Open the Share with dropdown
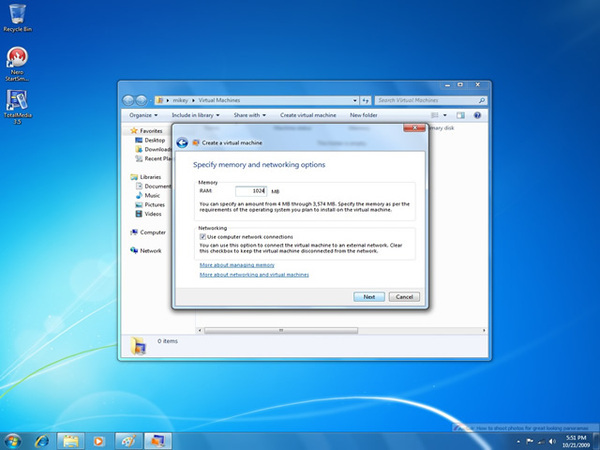The height and width of the screenshot is (450, 600). [249, 115]
